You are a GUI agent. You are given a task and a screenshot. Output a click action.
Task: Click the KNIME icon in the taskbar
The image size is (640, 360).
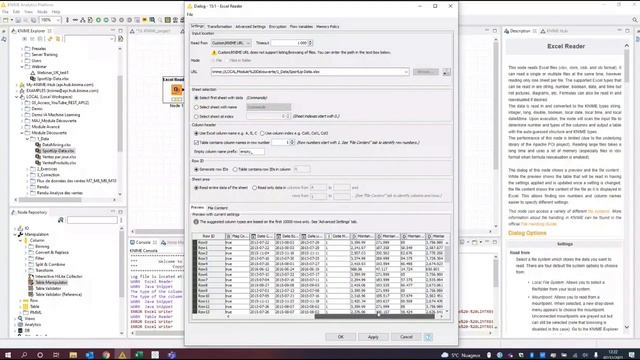pos(122,355)
